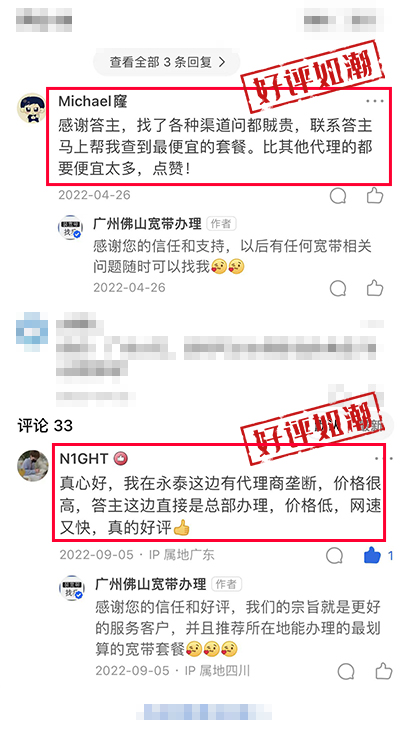Like the author's 2022-04-26 reply
This screenshot has width=400, height=730.
pyautogui.click(x=375, y=288)
